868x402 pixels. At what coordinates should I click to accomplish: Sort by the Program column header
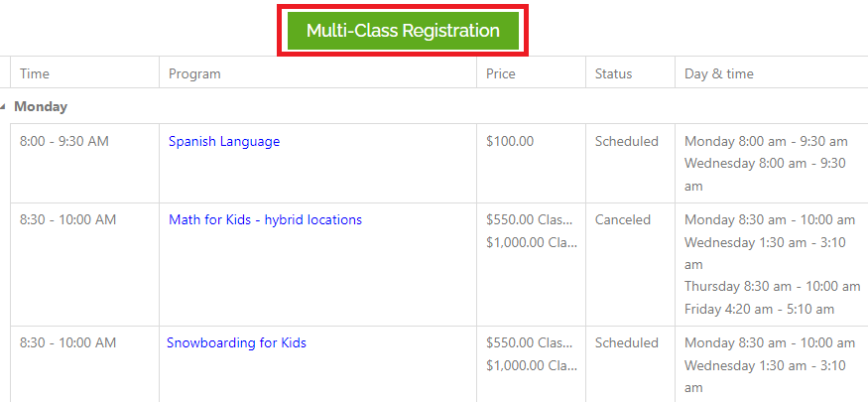coord(194,73)
